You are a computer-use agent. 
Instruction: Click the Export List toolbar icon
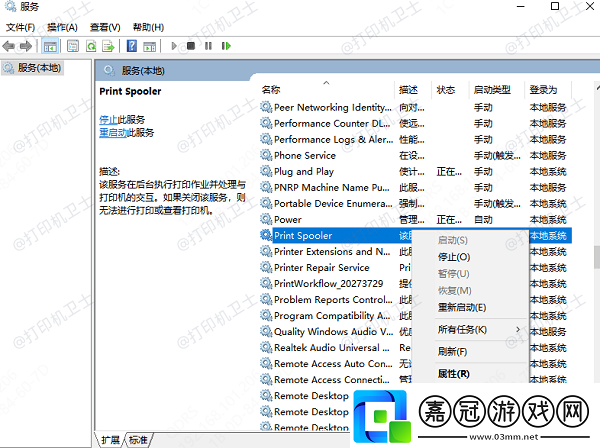[x=109, y=46]
